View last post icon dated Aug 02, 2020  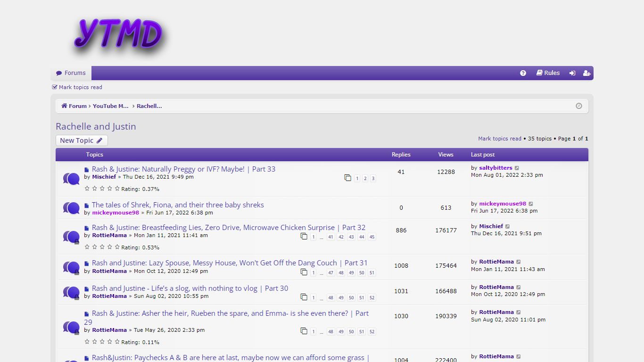519,313
